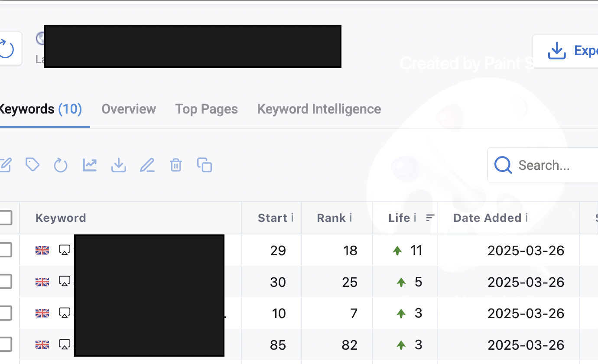Click the copy duplicate icon in toolbar
The width and height of the screenshot is (598, 364).
pos(205,165)
